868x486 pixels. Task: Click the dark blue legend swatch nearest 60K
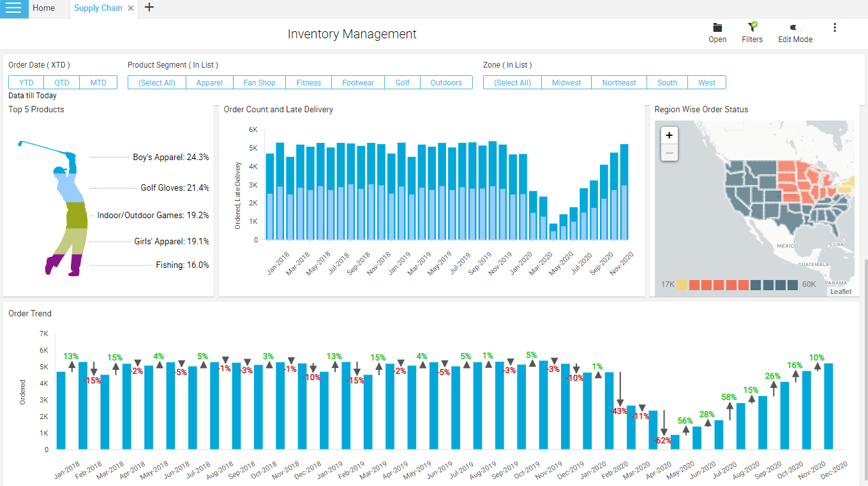pyautogui.click(x=792, y=284)
